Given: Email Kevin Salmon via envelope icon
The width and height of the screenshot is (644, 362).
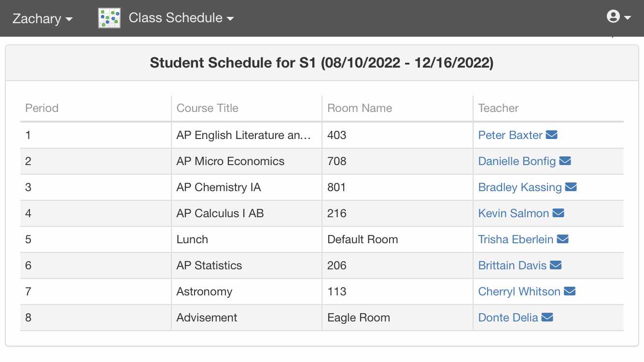Looking at the screenshot, I should tap(558, 213).
